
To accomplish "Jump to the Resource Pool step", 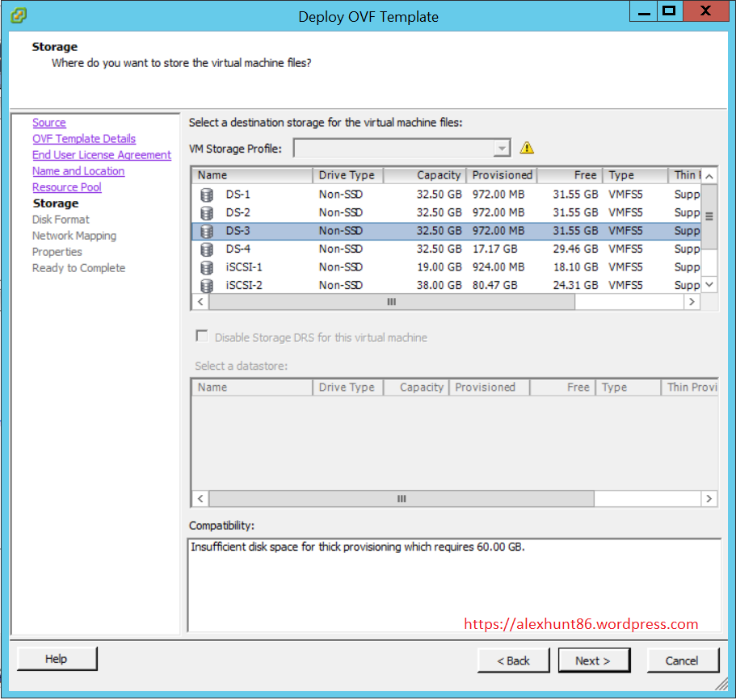I will point(67,187).
